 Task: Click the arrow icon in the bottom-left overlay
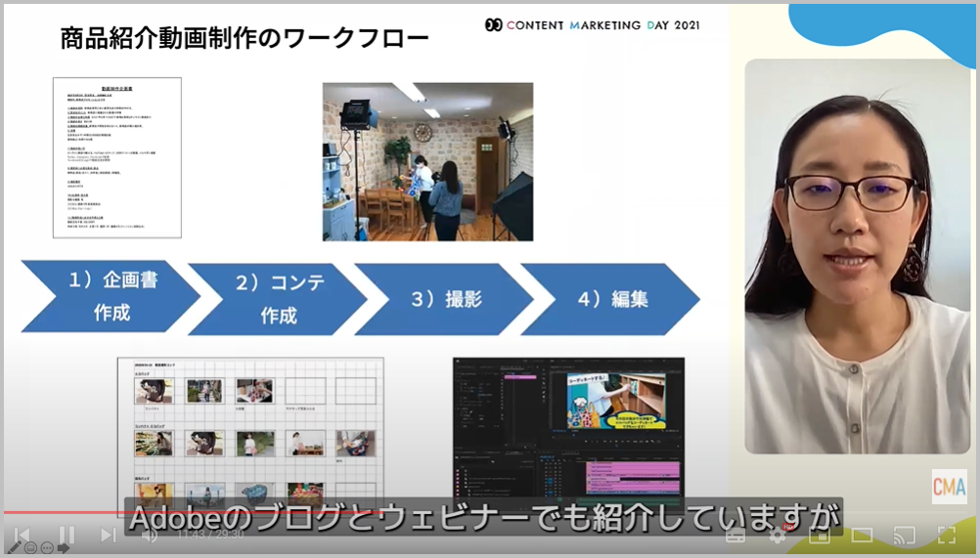click(64, 548)
